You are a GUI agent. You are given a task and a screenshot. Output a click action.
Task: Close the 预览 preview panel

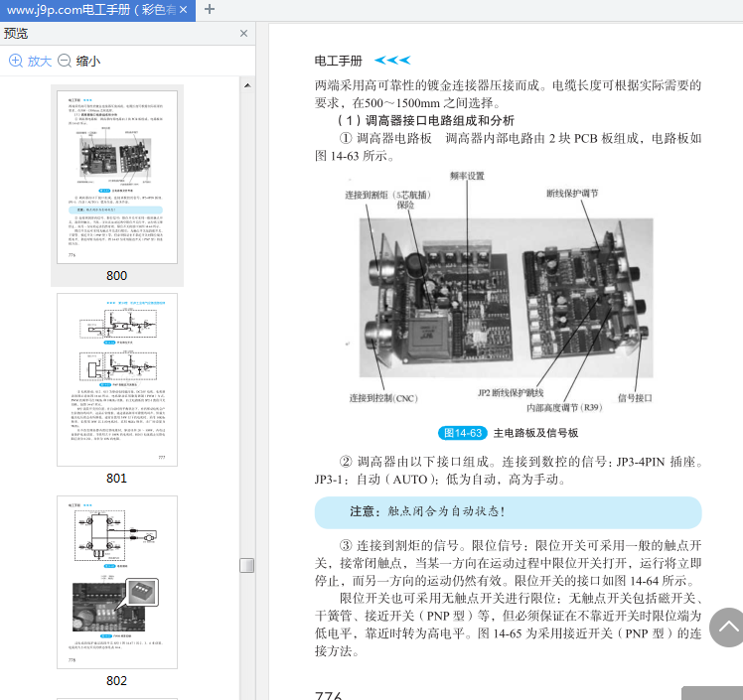tap(243, 33)
